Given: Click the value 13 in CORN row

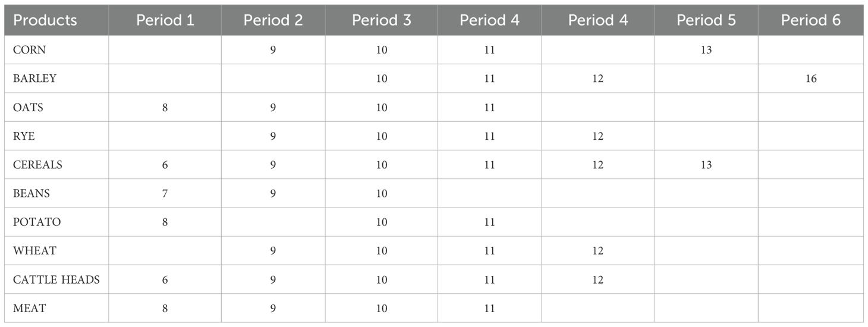Looking at the screenshot, I should click(706, 50).
